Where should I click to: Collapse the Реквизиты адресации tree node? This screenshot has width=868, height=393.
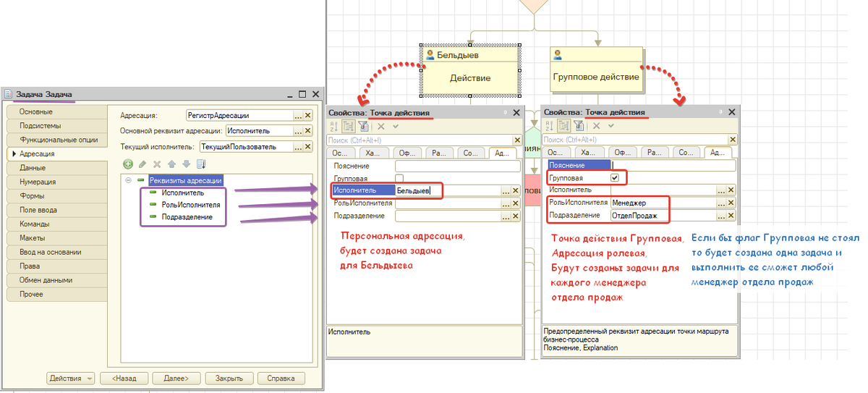(128, 180)
